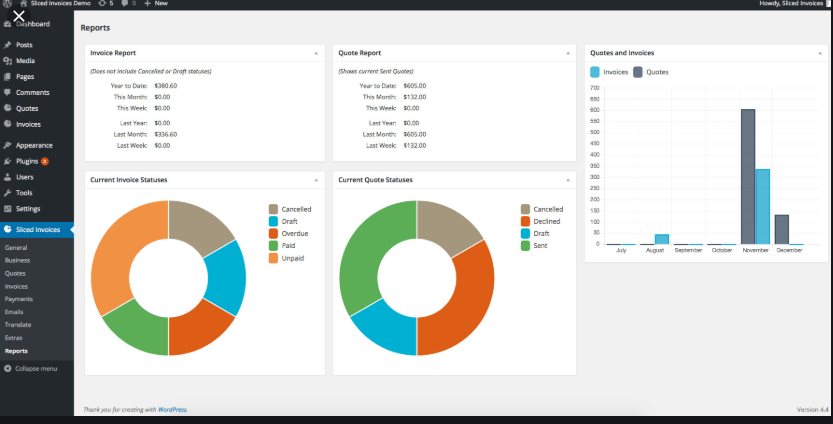The width and height of the screenshot is (833, 424).
Task: Click the close X icon at top left
Action: [x=19, y=16]
